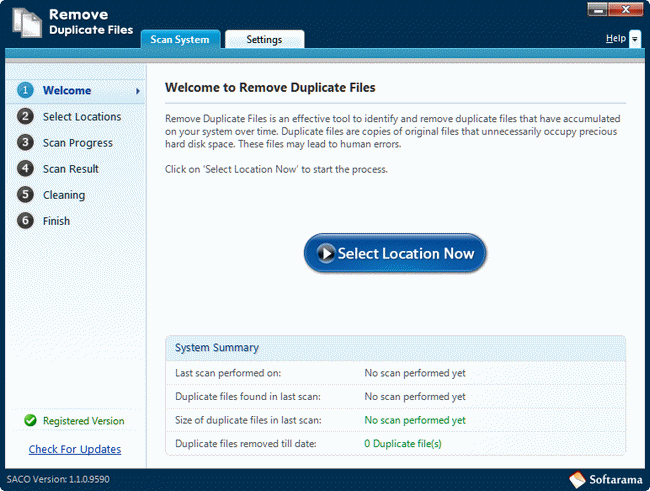The image size is (650, 491).
Task: Click the Select Location Now button
Action: [395, 253]
